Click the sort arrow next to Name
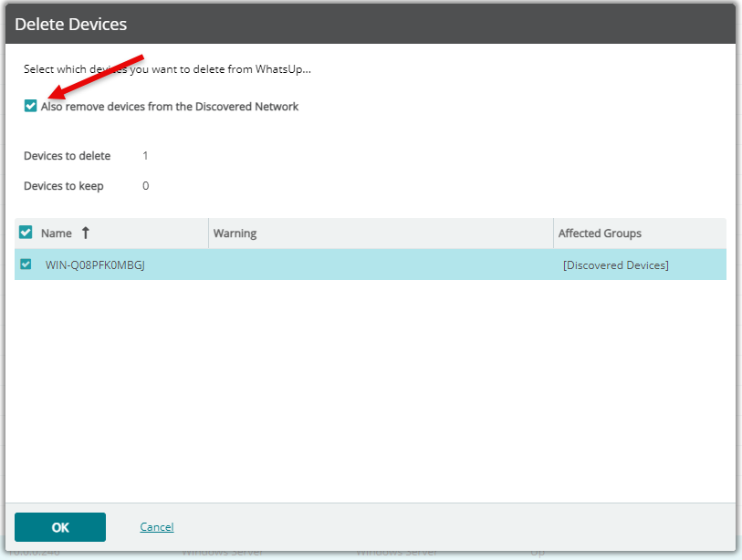742x560 pixels. pos(86,233)
